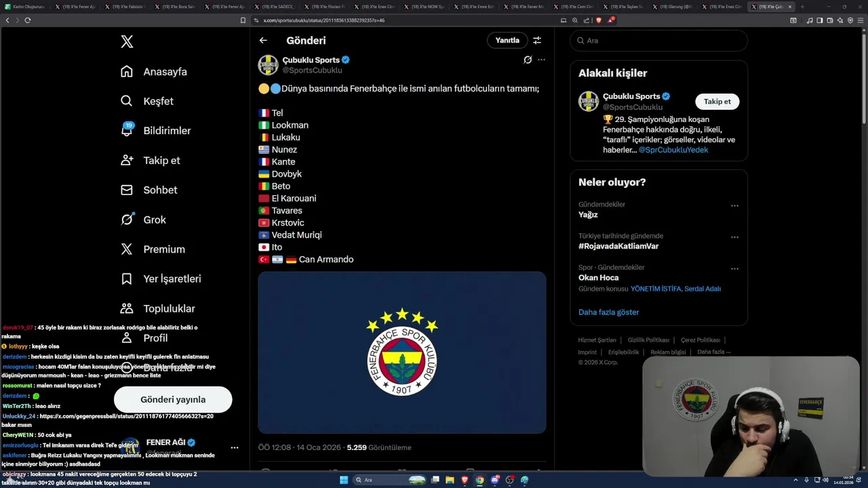868x488 pixels.
Task: Open Gizlilik Politikası footer link
Action: 648,340
